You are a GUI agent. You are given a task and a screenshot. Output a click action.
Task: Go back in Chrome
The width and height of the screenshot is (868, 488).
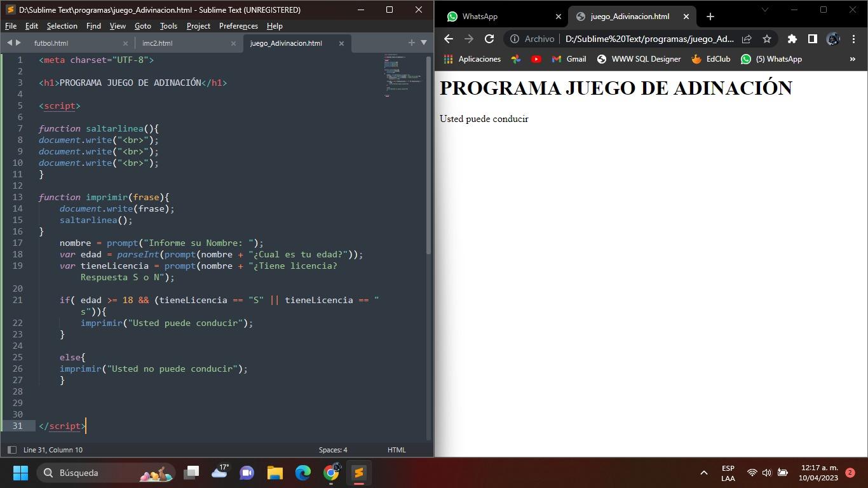[x=448, y=39]
